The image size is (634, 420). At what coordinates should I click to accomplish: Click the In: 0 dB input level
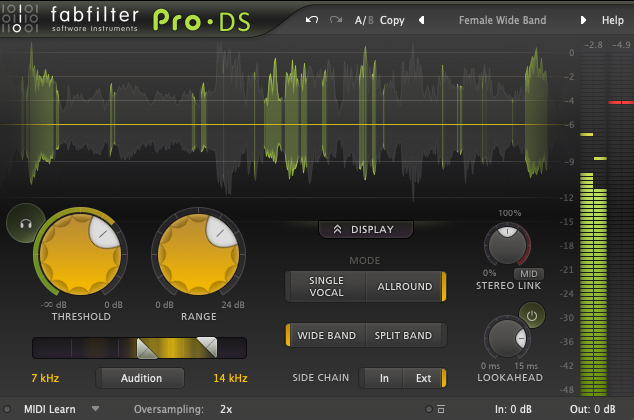[x=513, y=409]
